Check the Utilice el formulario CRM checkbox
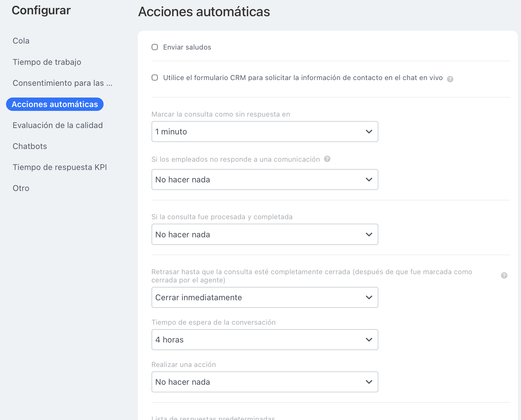The width and height of the screenshot is (521, 420). click(x=155, y=78)
